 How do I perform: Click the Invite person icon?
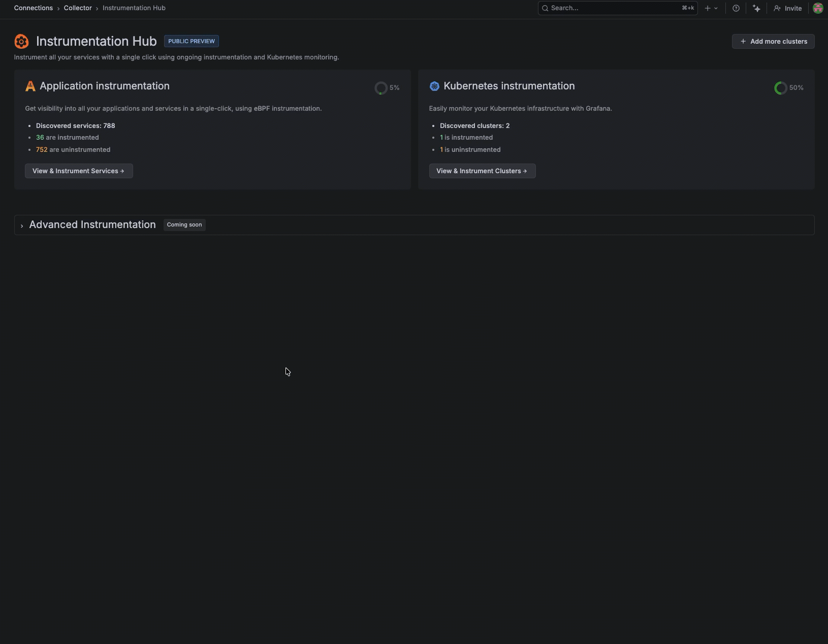coord(777,8)
